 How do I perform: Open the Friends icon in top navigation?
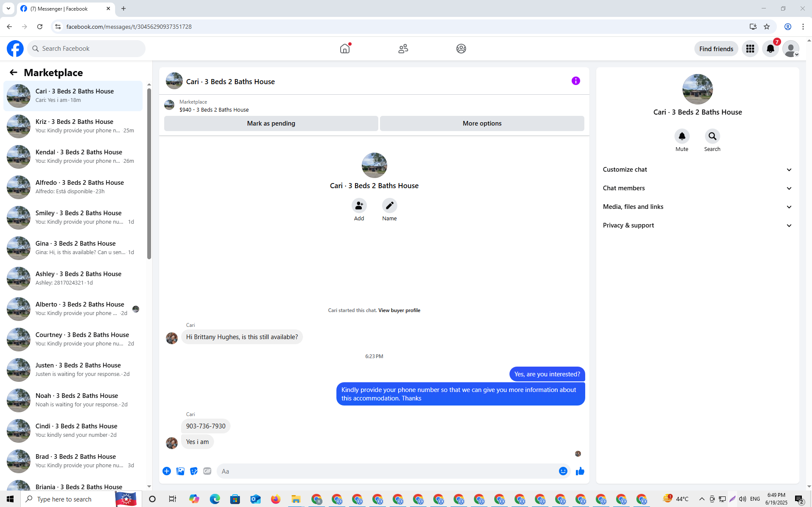pos(403,49)
